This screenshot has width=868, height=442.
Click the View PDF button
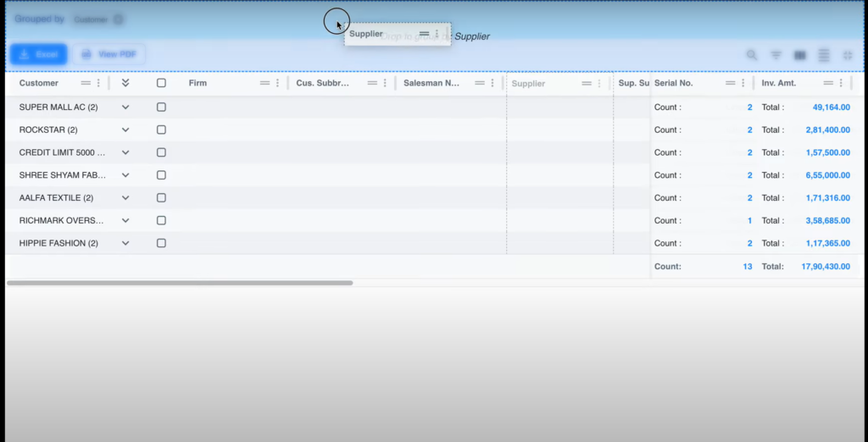108,55
